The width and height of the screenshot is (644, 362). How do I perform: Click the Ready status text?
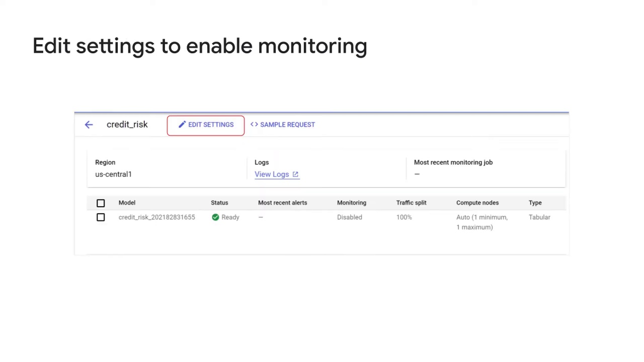(x=230, y=217)
